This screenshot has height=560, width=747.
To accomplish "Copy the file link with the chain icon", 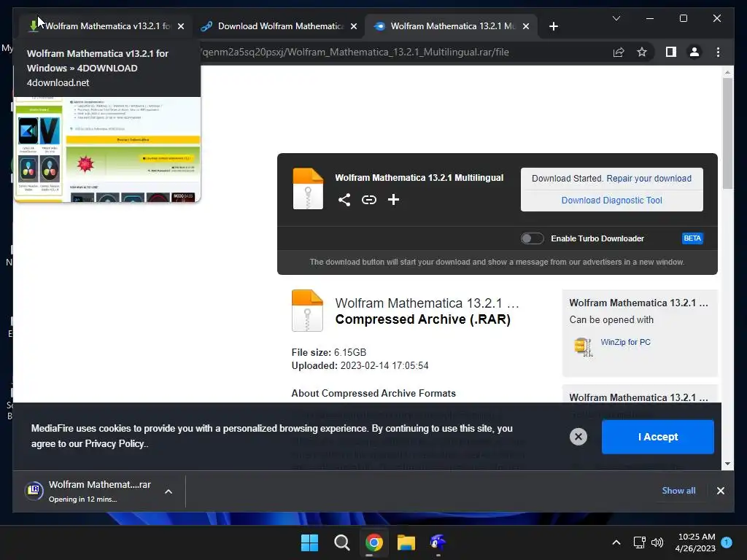I will 368,200.
